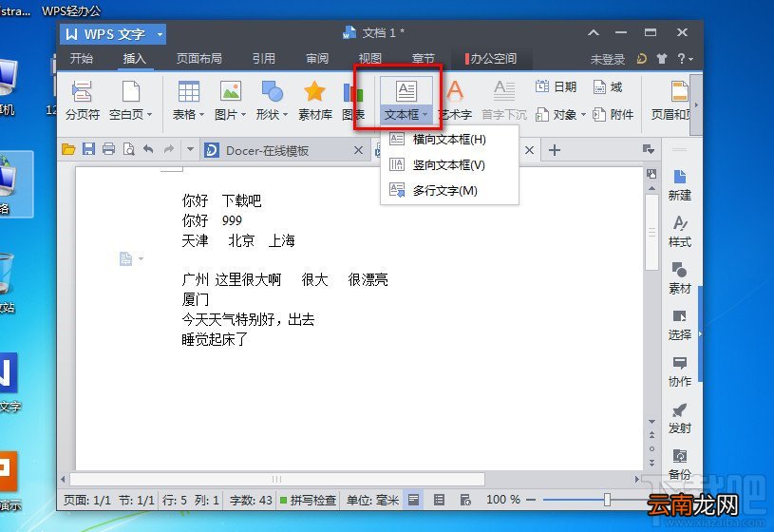
Task: Click the open folder icon in quick toolbar
Action: tap(68, 149)
